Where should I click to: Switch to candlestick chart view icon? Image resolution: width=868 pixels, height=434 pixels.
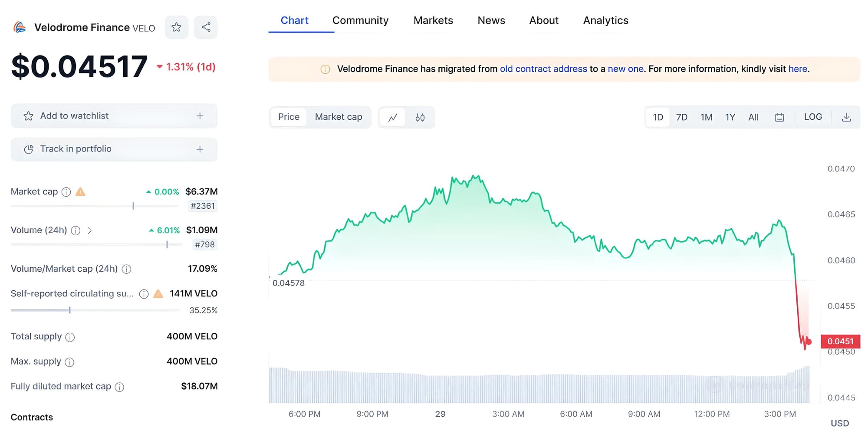pos(420,117)
